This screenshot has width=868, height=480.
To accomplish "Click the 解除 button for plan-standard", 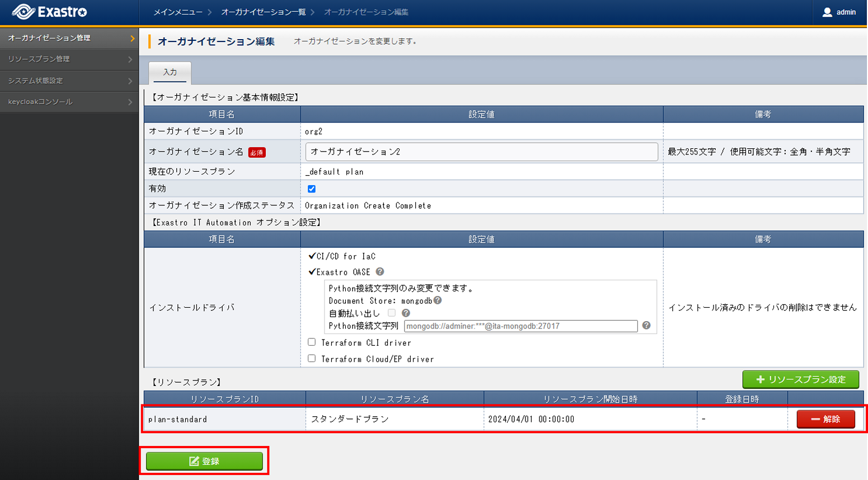I will click(x=825, y=419).
